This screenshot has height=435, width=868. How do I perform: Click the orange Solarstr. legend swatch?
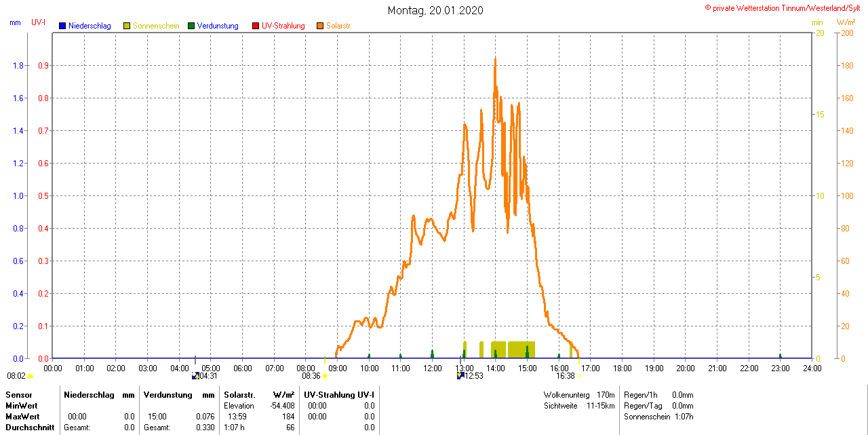[x=320, y=26]
